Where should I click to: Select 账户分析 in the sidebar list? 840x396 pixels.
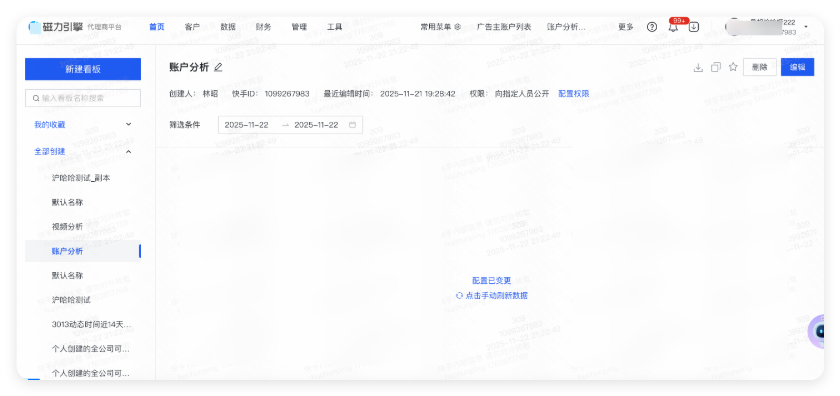click(83, 251)
